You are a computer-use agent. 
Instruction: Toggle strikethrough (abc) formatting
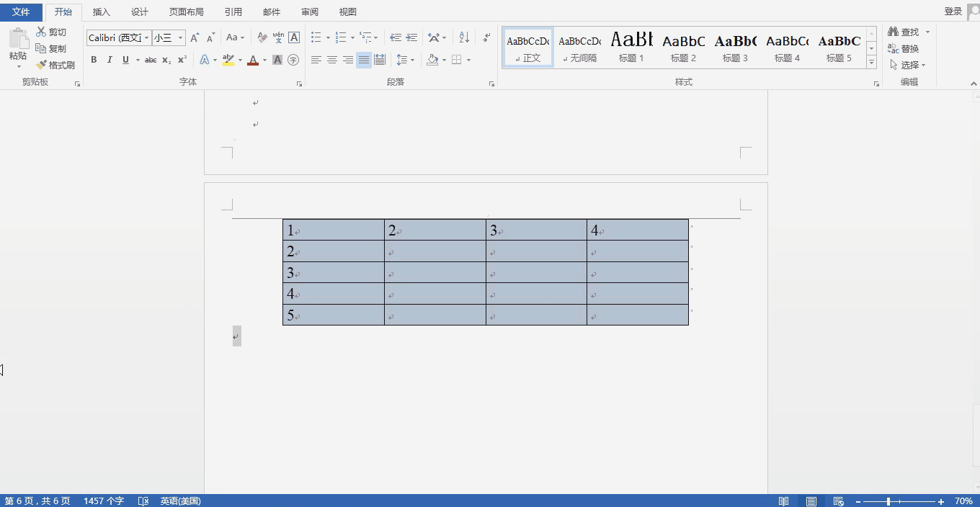pos(151,60)
